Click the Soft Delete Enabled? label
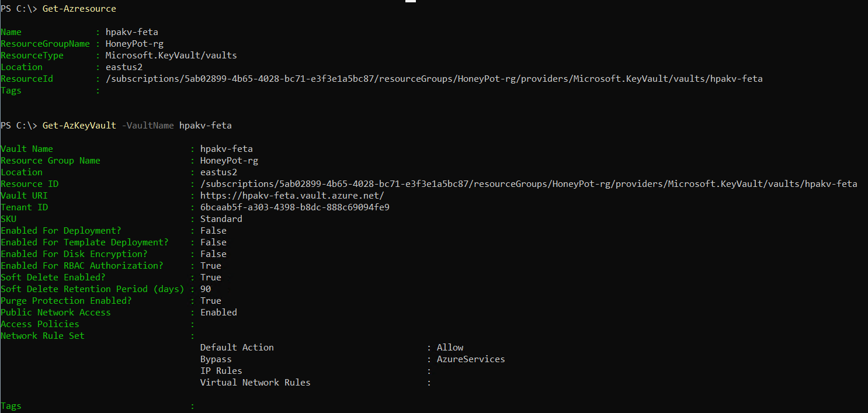 pos(53,277)
